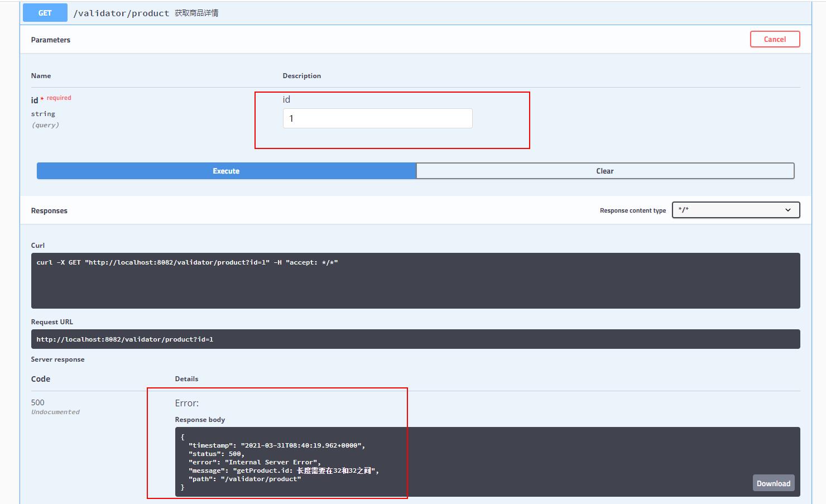This screenshot has height=504, width=826.
Task: Click the Response body label
Action: pyautogui.click(x=200, y=420)
